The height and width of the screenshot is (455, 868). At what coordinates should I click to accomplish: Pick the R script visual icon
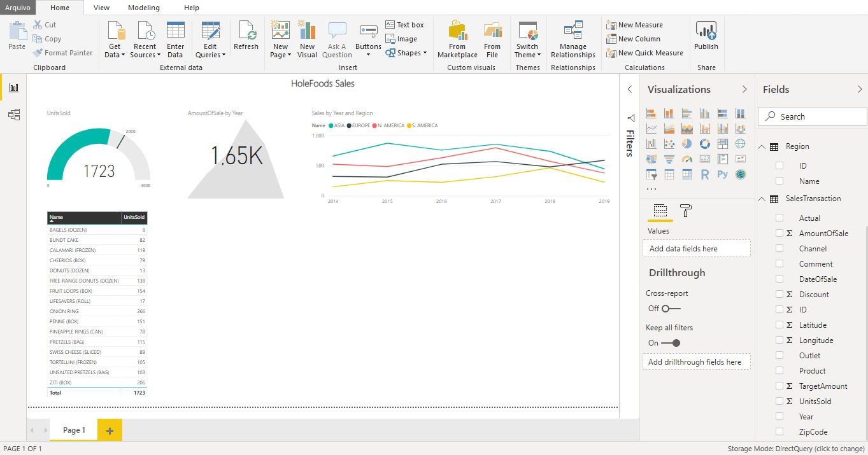(705, 174)
